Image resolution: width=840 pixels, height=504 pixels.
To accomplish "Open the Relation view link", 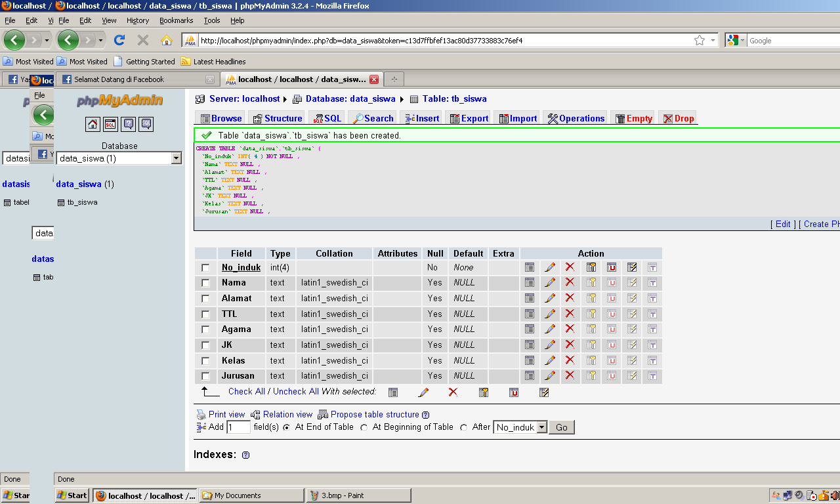I will [287, 414].
